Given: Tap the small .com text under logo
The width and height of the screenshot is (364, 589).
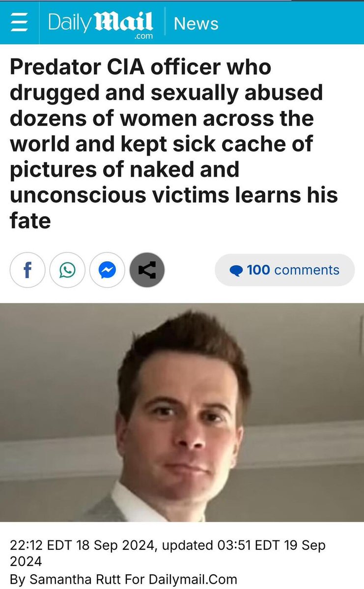Looking at the screenshot, I should click(143, 36).
